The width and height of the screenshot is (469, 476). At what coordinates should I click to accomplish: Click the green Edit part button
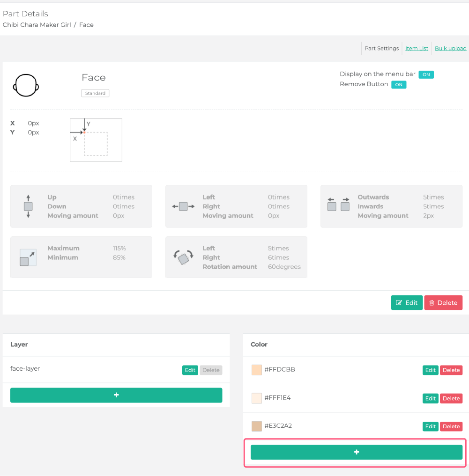point(407,303)
